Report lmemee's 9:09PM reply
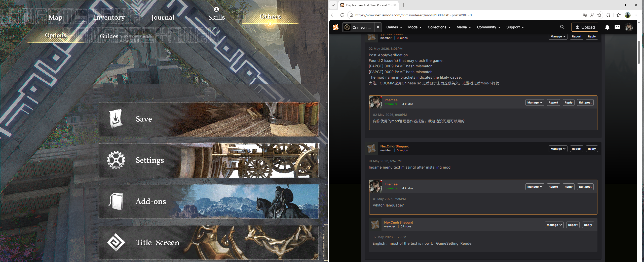Image resolution: width=644 pixels, height=262 pixels. (x=553, y=102)
